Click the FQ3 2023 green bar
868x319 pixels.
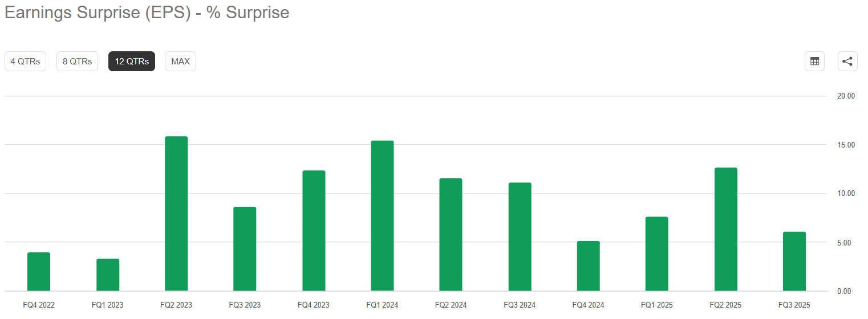tap(245, 249)
